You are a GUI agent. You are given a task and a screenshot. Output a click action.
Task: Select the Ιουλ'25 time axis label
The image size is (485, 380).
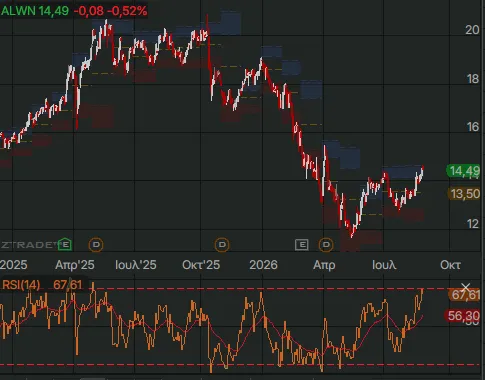tap(136, 265)
